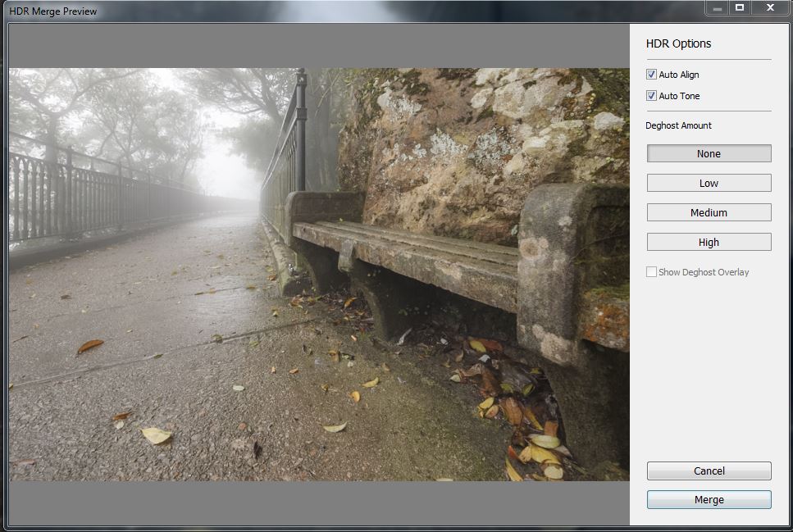Click the Deghost Amount label
The width and height of the screenshot is (793, 532).
coord(678,125)
